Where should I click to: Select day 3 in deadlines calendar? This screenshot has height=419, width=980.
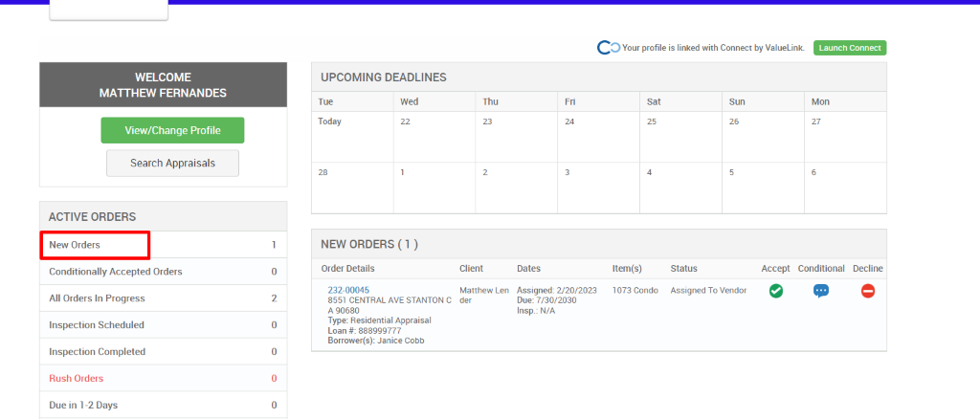tap(599, 187)
